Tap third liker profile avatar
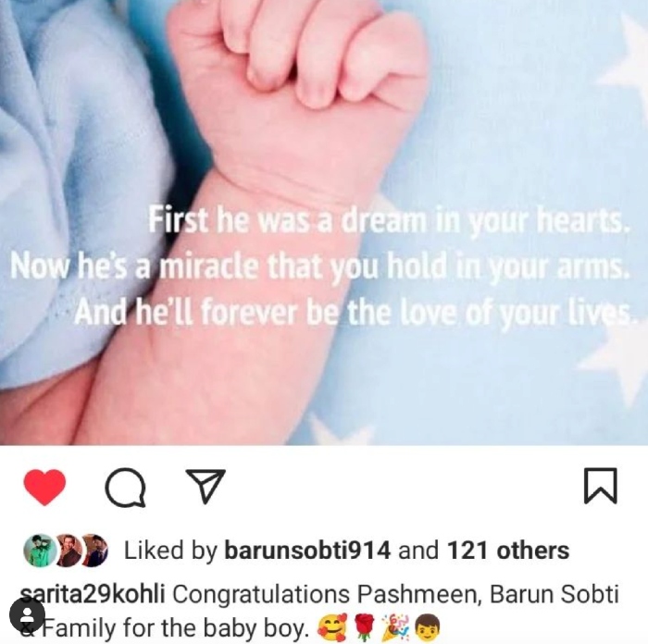This screenshot has width=648, height=644. tap(94, 551)
